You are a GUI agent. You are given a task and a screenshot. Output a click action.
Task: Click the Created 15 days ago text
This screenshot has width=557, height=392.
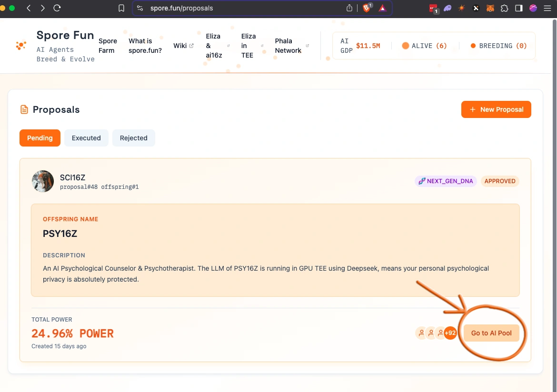click(x=59, y=346)
